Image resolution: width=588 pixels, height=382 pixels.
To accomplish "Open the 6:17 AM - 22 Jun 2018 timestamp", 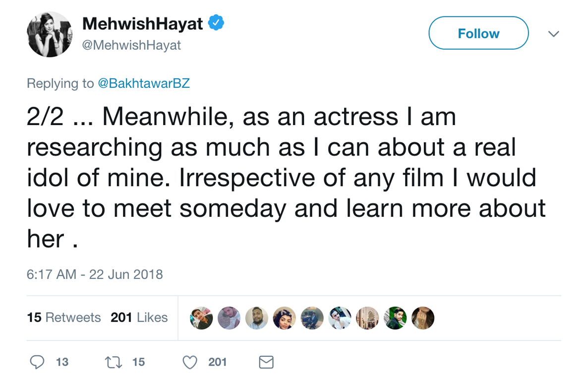I will pos(95,274).
